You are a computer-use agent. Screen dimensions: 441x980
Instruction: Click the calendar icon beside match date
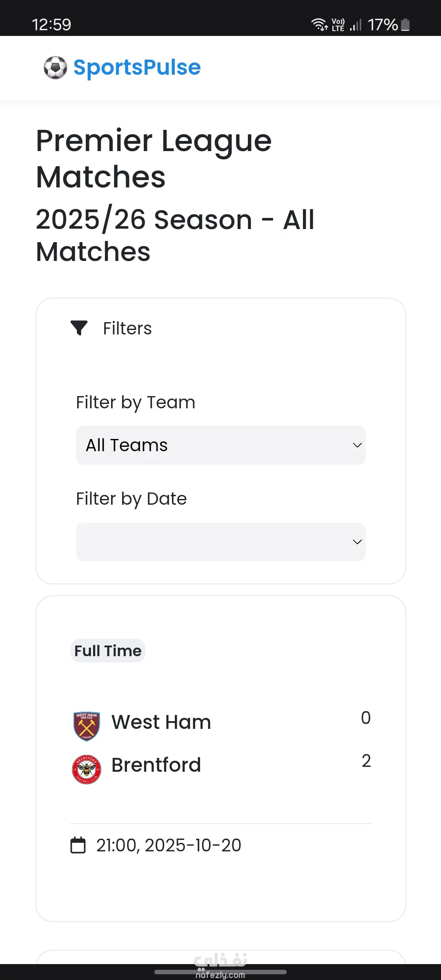(x=78, y=845)
